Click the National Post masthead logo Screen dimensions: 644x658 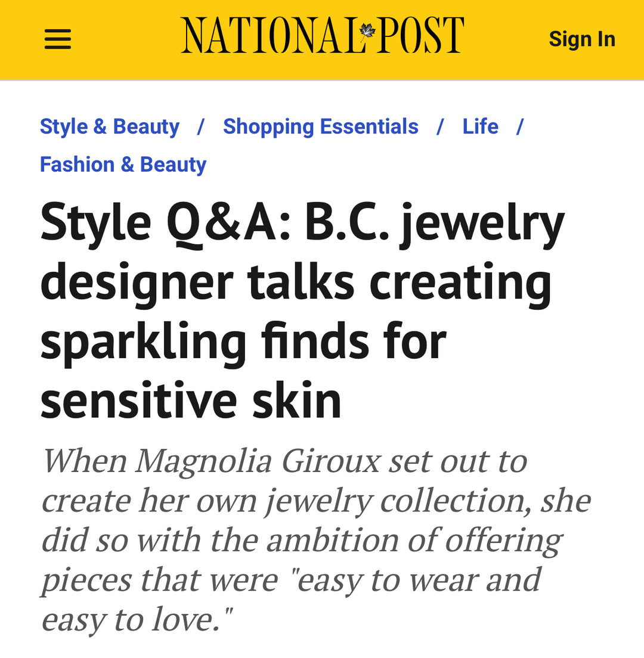click(322, 36)
